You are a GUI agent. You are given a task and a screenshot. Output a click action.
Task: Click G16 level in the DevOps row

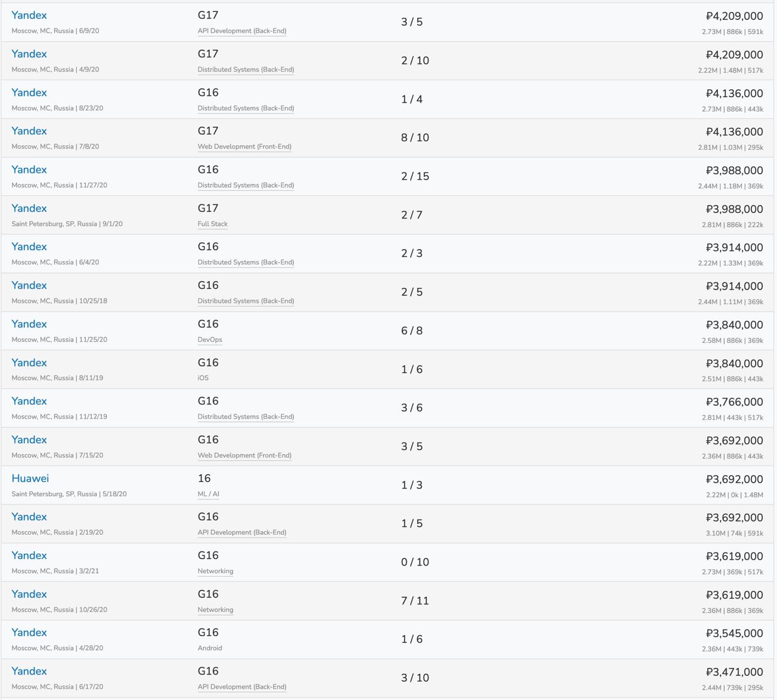pos(208,324)
